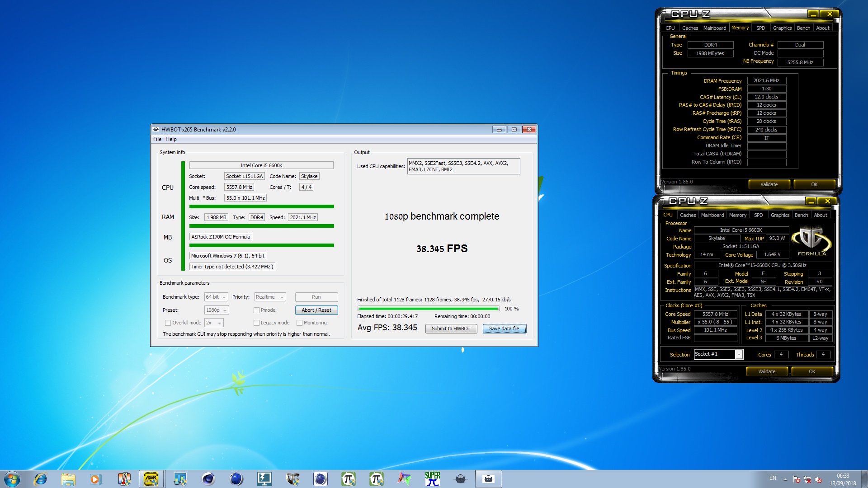Open Bench tab in lower CPU-Z window
The image size is (868, 488).
pos(801,215)
